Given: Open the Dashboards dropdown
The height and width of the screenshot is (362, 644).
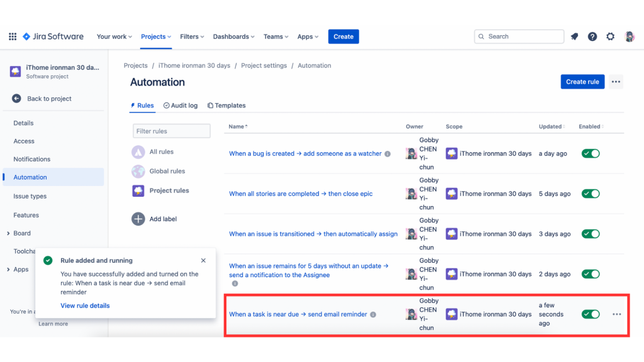Looking at the screenshot, I should [234, 36].
